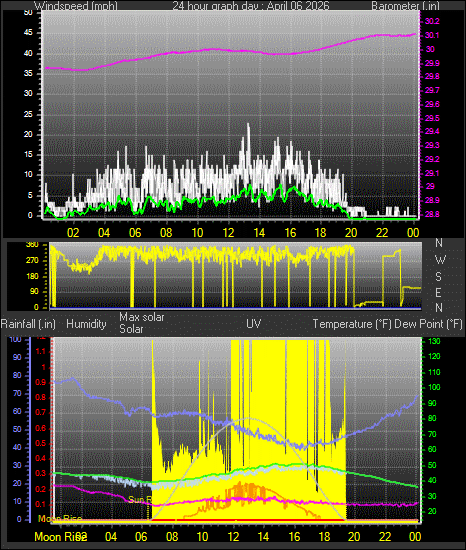Click the 29.5 value on barometer axis
Viewport: 466px width, 550px height.
432,118
